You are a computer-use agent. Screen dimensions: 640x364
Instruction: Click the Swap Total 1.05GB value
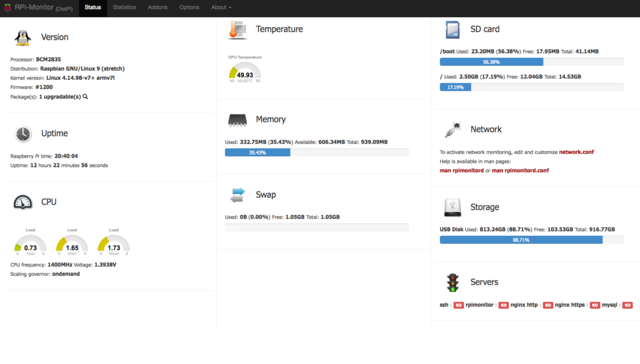click(330, 217)
